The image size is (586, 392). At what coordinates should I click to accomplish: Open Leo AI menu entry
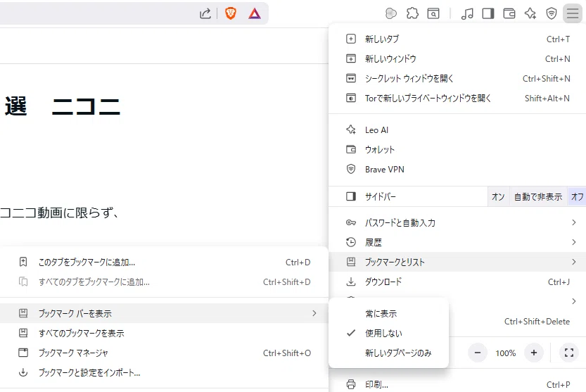457,129
